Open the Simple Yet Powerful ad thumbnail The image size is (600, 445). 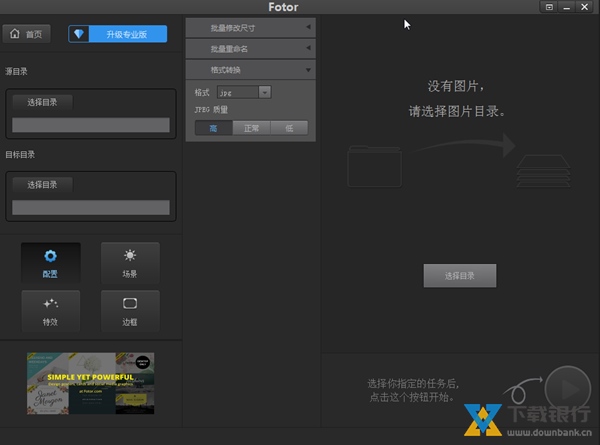(91, 383)
